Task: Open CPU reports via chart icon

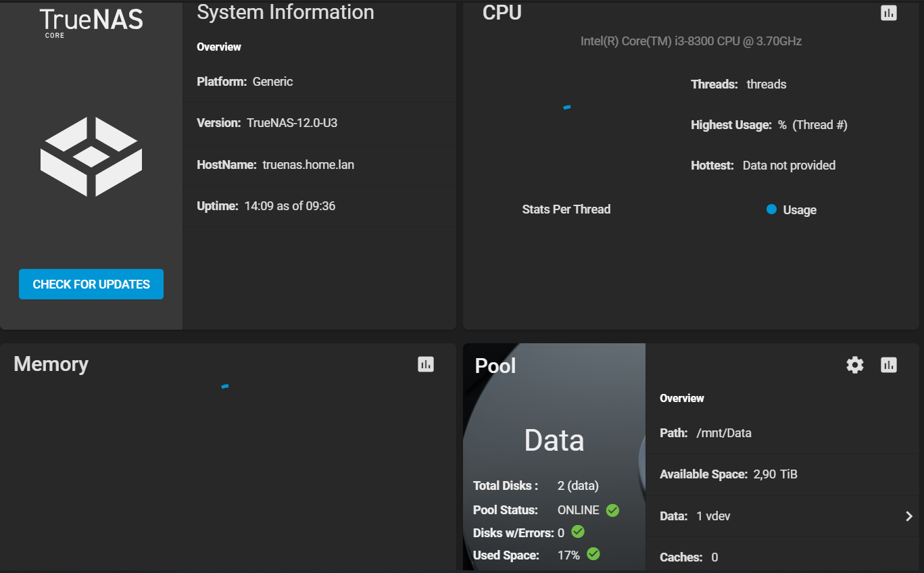Action: (888, 13)
